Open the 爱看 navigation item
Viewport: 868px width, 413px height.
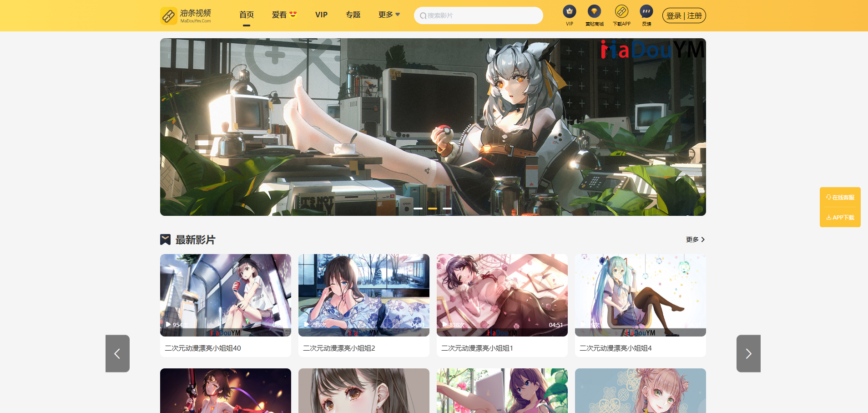click(284, 15)
